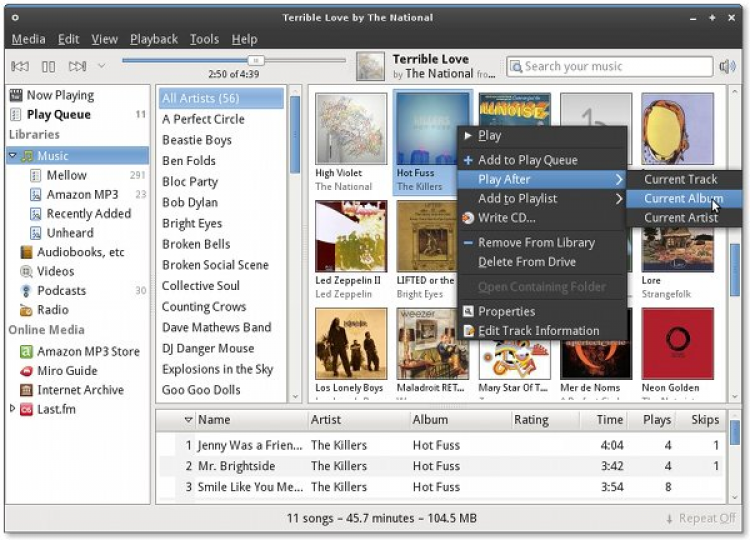Select Add to Play Queue option
The width and height of the screenshot is (750, 540).
tap(527, 160)
